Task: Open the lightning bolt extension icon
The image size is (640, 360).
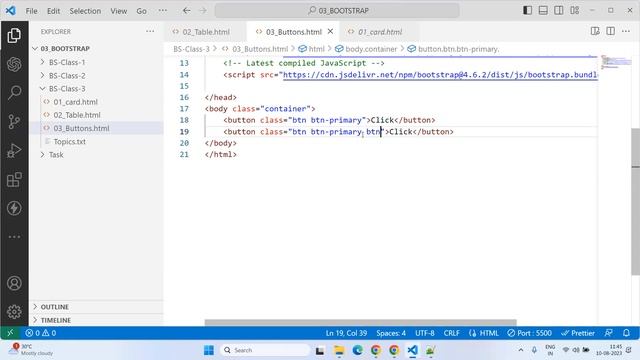Action: click(14, 208)
